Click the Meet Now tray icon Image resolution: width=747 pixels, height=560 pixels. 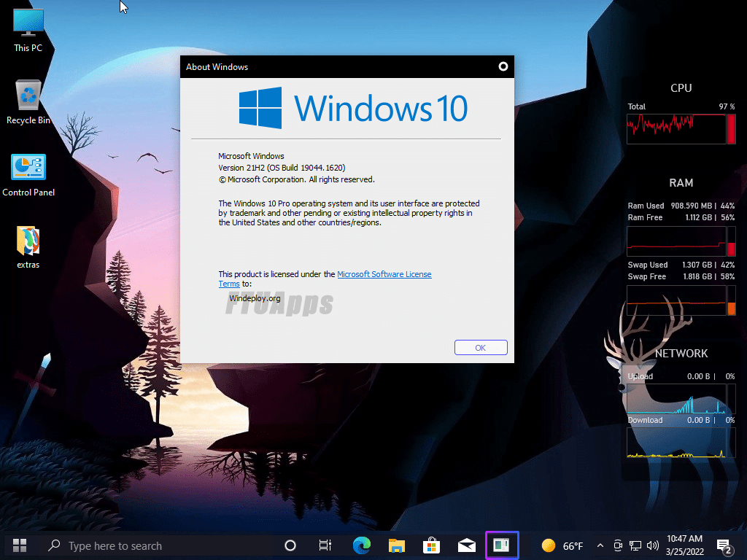click(618, 545)
